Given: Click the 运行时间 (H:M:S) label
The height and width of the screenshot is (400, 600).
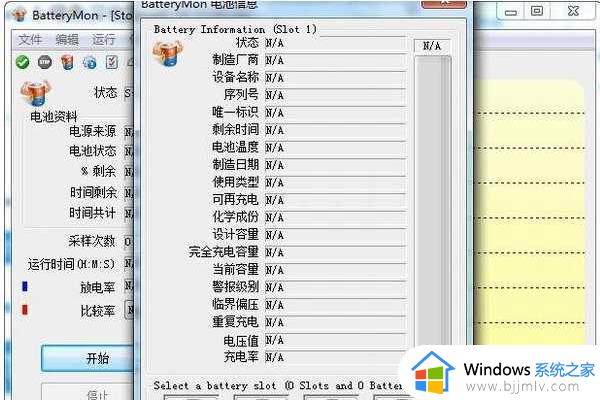Looking at the screenshot, I should [x=71, y=264].
